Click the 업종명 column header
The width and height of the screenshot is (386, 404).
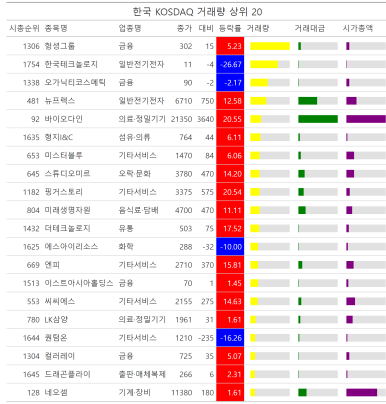click(130, 28)
